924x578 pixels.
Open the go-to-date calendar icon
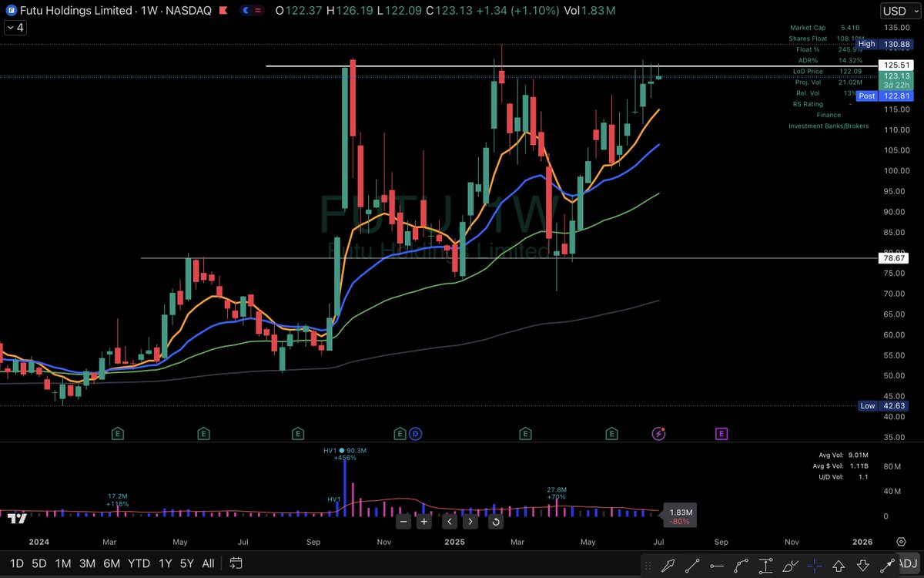236,563
